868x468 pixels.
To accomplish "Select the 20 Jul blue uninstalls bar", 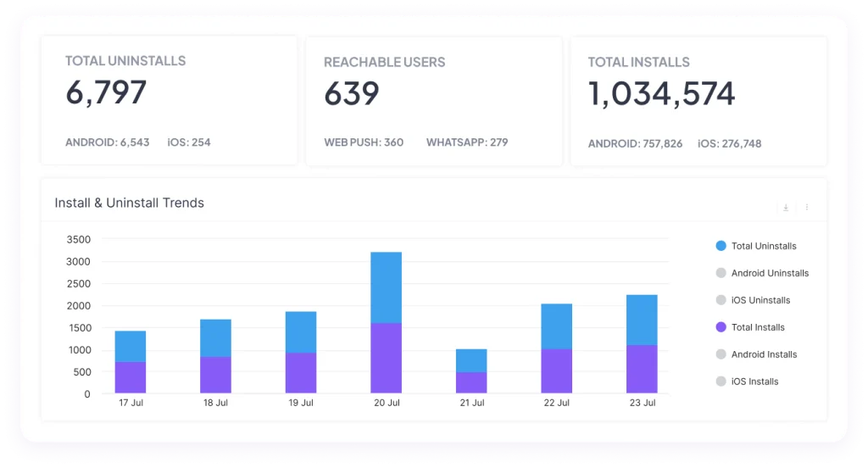I will click(x=387, y=287).
